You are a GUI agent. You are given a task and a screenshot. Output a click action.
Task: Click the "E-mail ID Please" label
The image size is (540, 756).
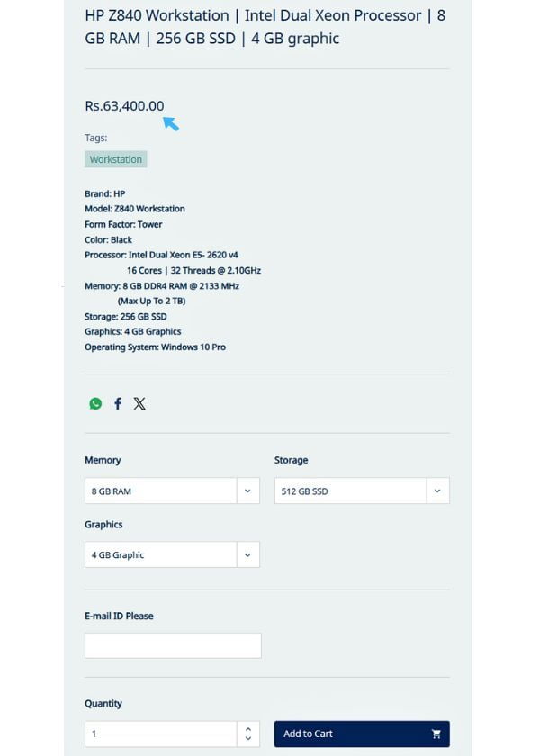119,616
